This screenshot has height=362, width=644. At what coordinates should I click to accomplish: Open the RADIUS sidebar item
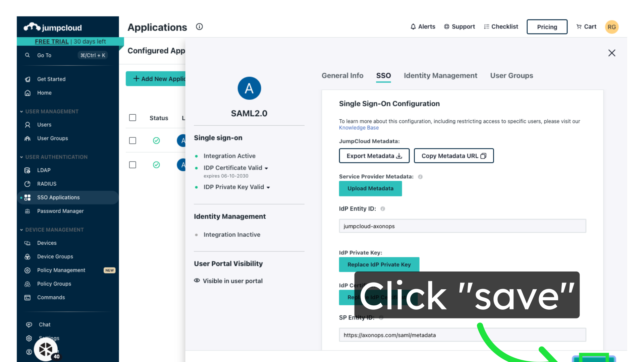coord(47,184)
